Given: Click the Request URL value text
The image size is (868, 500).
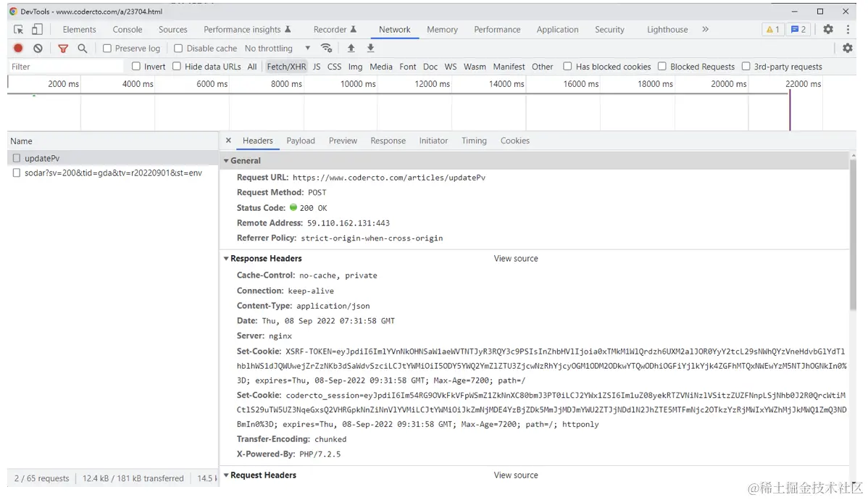Looking at the screenshot, I should 389,178.
